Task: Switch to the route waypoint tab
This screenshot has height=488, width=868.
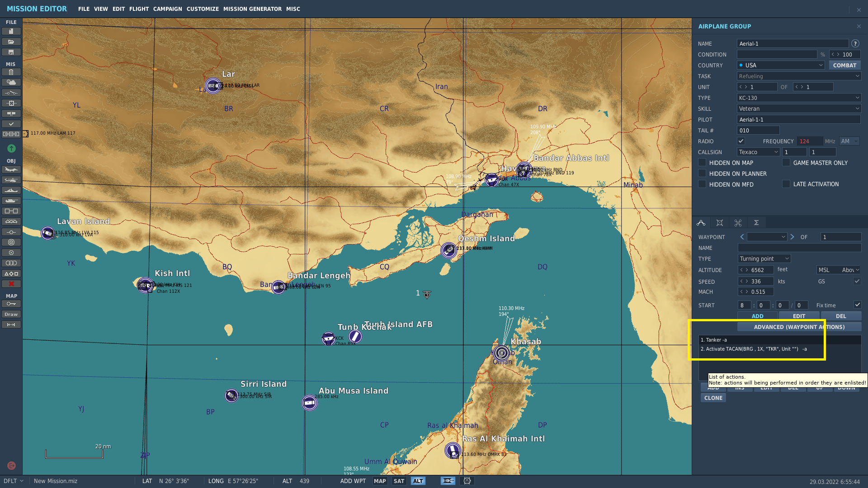Action: pyautogui.click(x=701, y=223)
